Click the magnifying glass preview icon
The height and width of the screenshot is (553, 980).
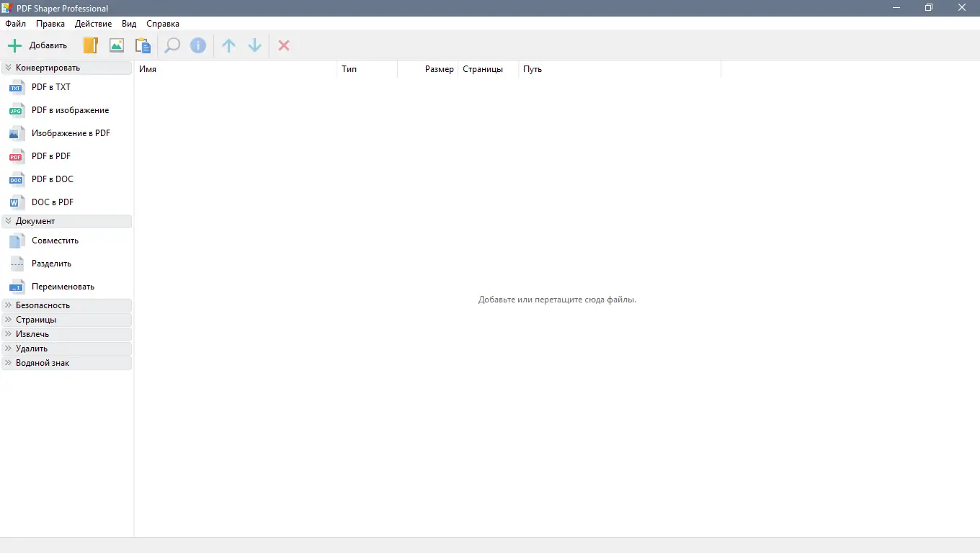[x=172, y=45]
